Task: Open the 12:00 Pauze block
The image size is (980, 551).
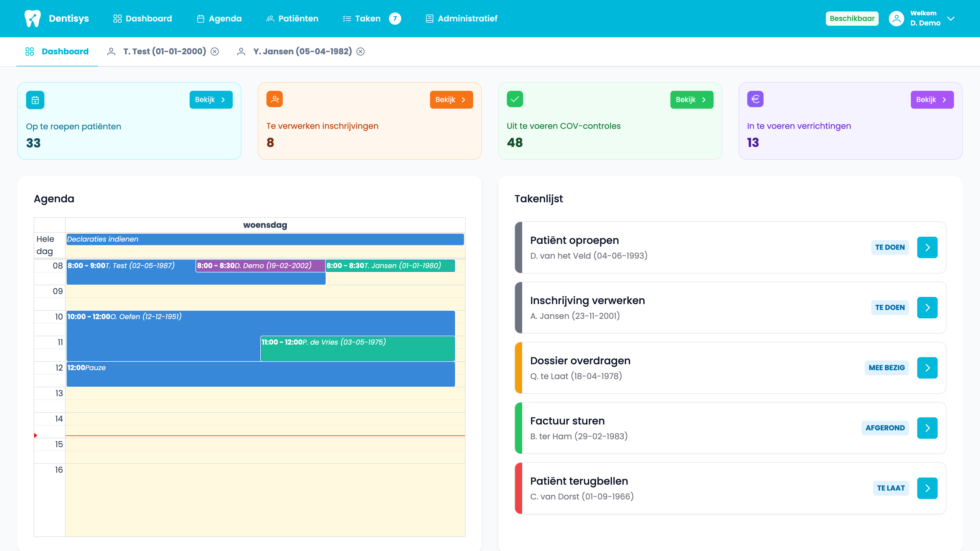Action: (x=261, y=374)
